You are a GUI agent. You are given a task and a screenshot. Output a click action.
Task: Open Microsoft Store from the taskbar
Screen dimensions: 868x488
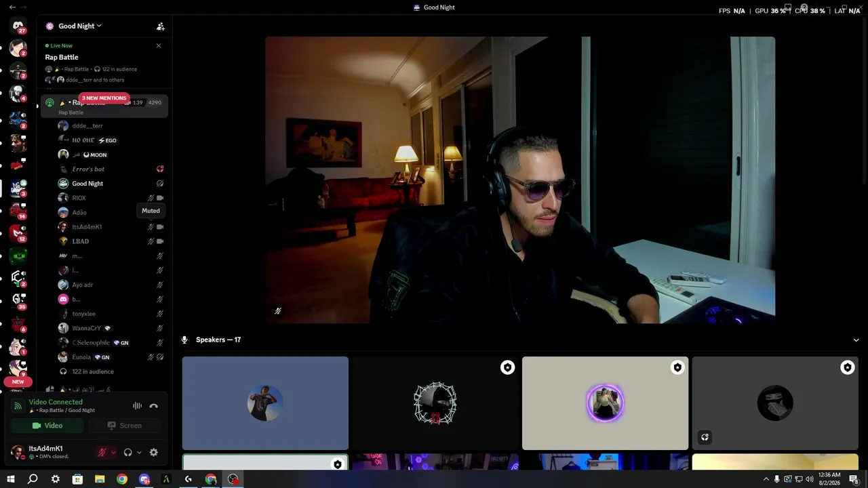click(77, 479)
